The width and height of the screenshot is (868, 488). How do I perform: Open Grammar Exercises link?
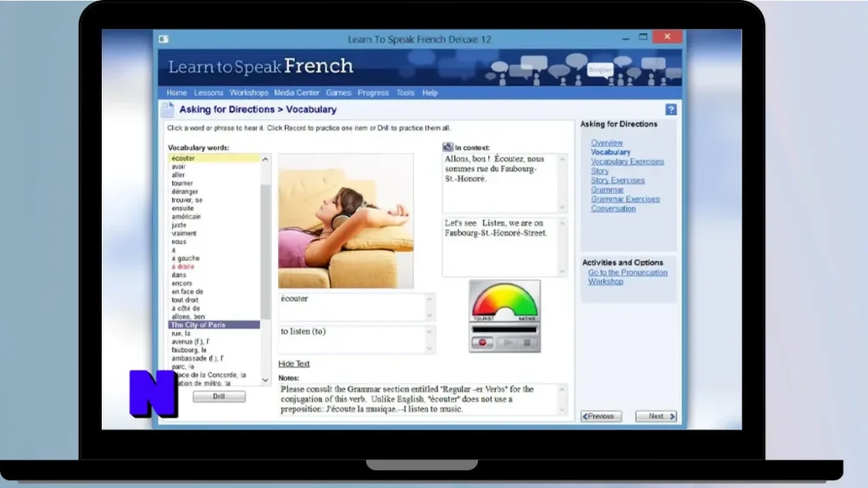(x=625, y=199)
